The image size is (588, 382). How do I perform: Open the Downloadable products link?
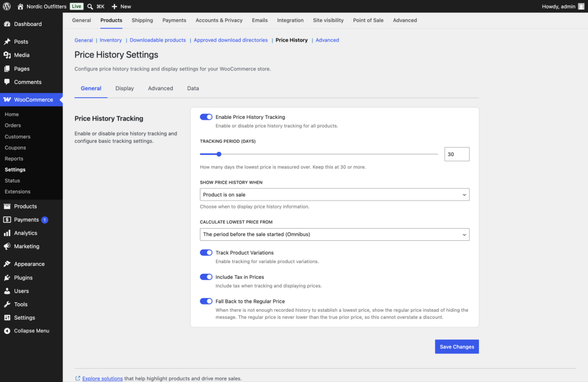[157, 40]
